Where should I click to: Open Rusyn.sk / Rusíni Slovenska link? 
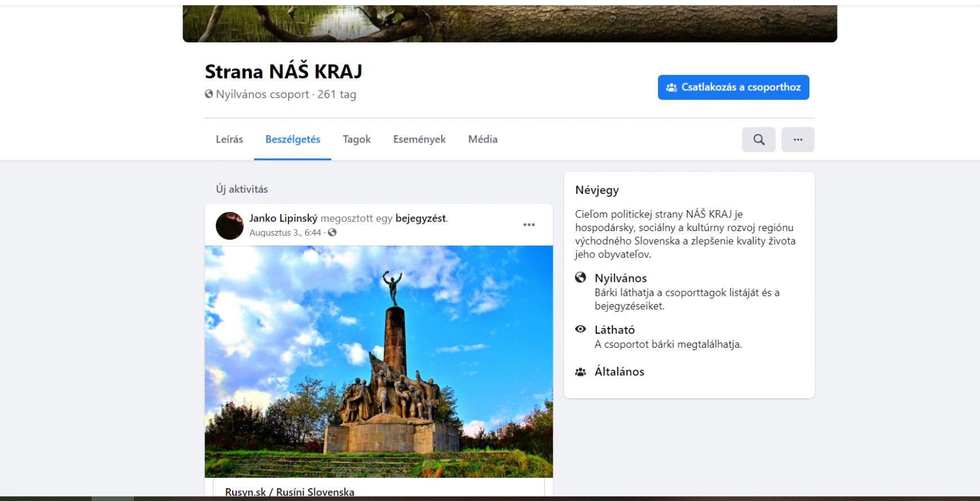(289, 492)
